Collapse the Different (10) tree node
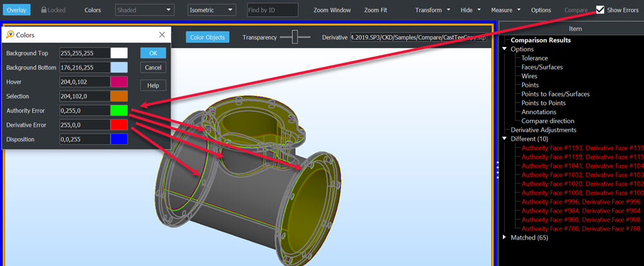The image size is (644, 266). point(505,139)
